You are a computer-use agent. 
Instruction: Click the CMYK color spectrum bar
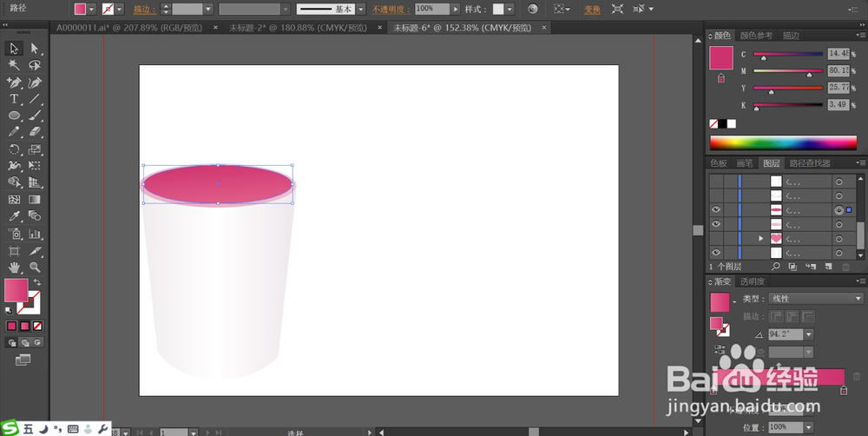(783, 142)
